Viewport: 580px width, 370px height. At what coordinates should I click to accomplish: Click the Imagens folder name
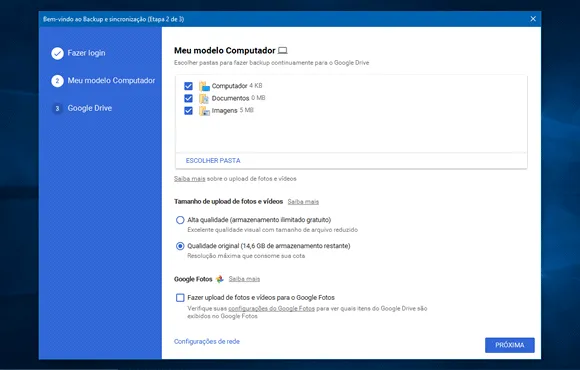tap(225, 111)
